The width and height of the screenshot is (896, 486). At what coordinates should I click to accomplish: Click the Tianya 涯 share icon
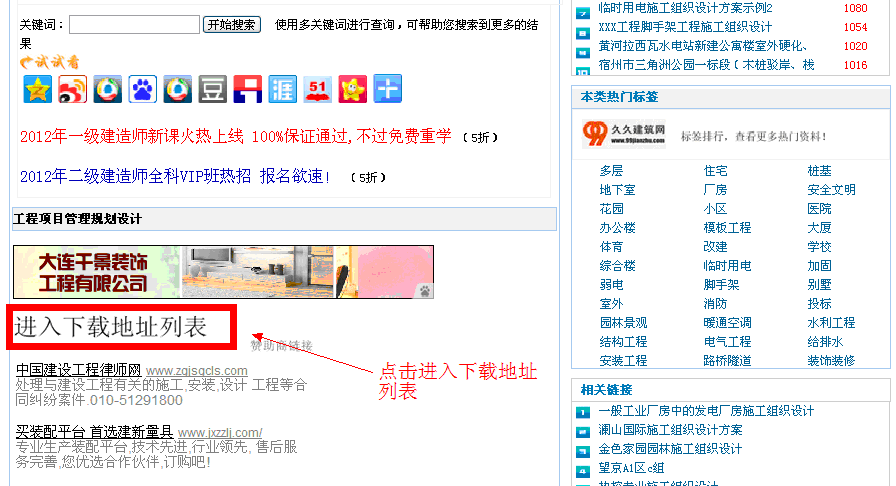[x=283, y=89]
